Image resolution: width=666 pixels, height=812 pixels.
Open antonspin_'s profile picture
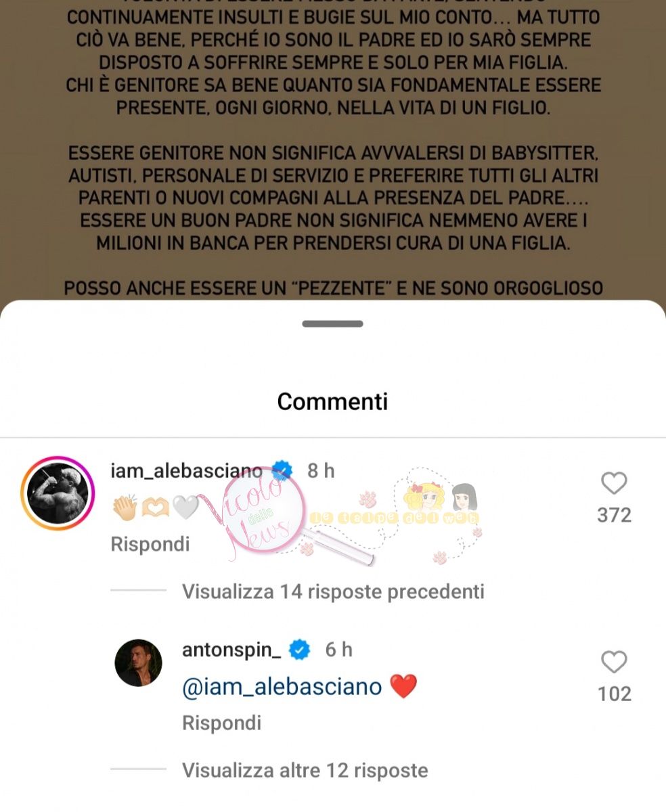click(x=138, y=662)
